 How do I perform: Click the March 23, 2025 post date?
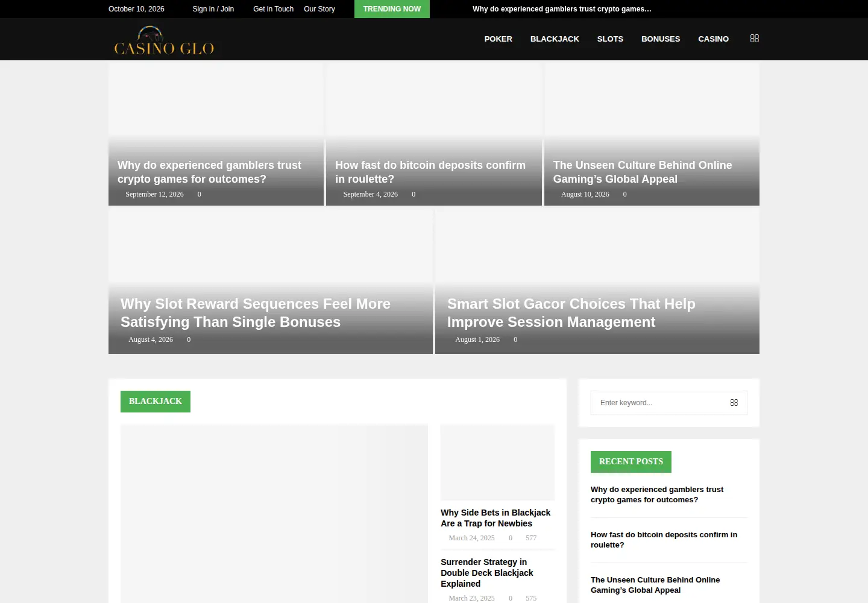tap(471, 598)
